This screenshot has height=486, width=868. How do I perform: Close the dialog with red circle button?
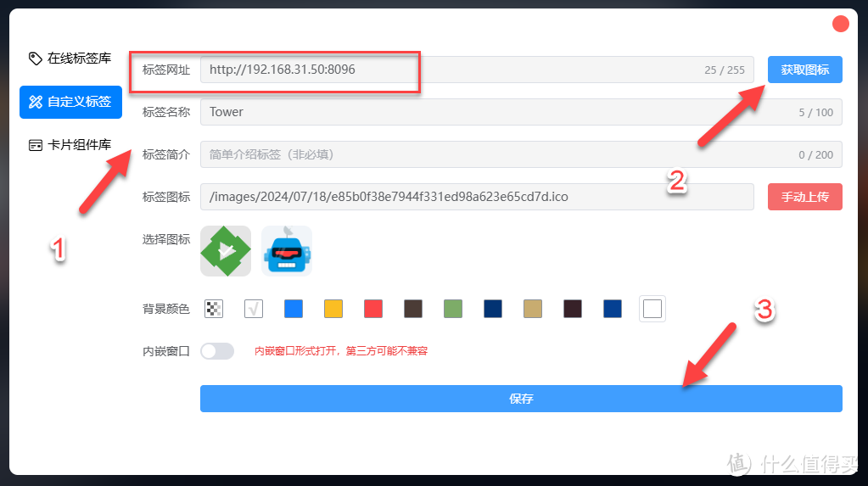(840, 24)
